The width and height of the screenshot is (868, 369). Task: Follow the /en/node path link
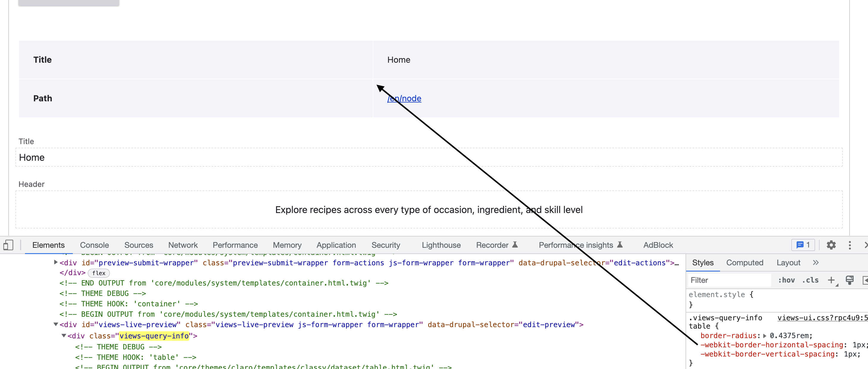(404, 98)
